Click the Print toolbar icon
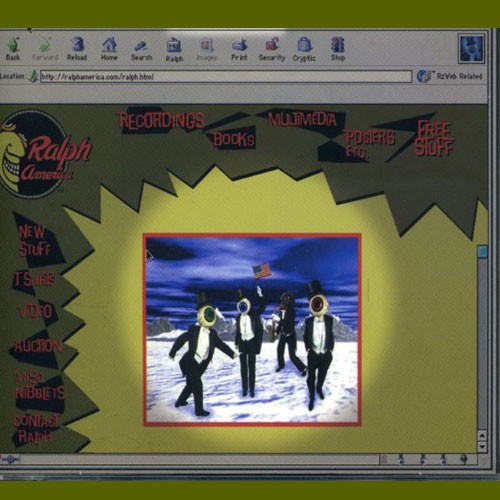The image size is (500, 500). point(239,45)
